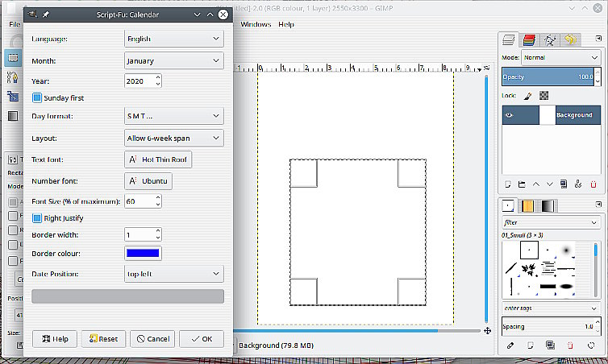
Task: Open the Date Position dropdown
Action: 173,274
